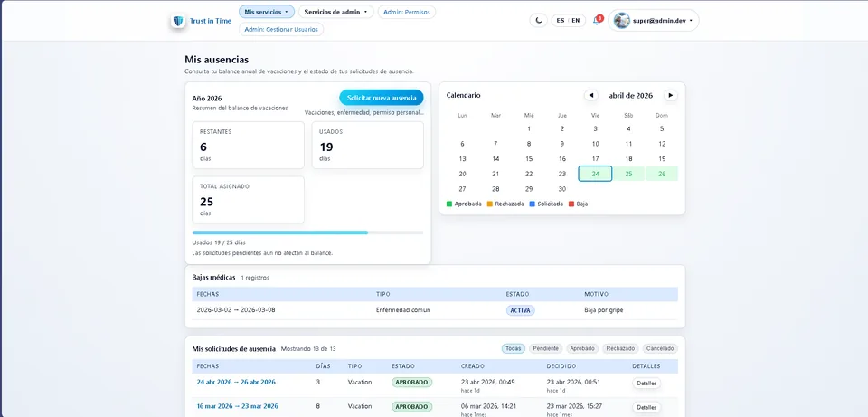Click orange Rechazada legend swatch

click(489, 204)
